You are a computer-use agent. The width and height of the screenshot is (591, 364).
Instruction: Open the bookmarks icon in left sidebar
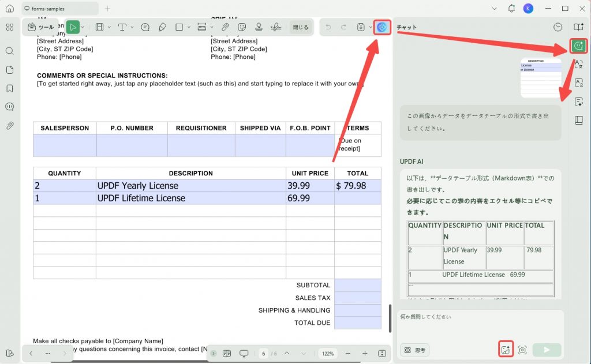(x=10, y=88)
